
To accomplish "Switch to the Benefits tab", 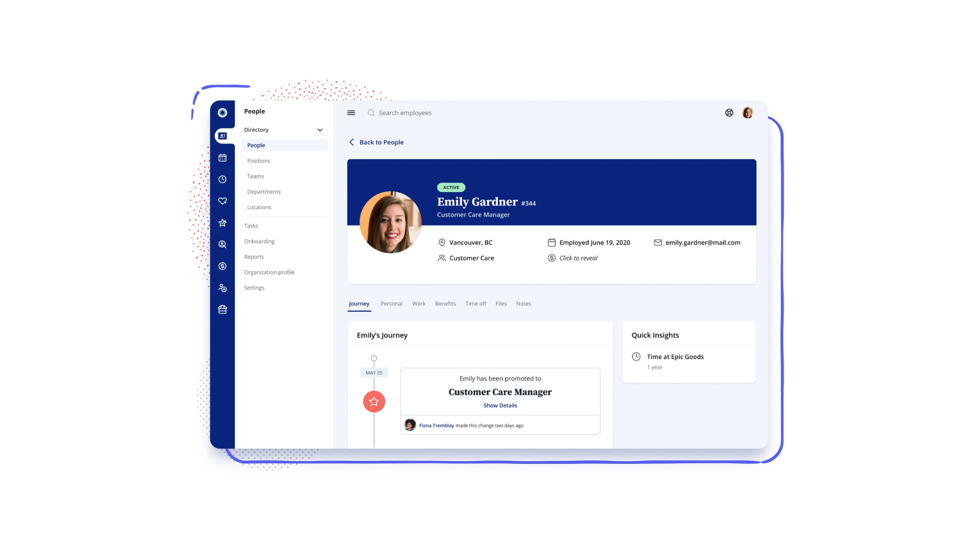I will click(x=445, y=304).
